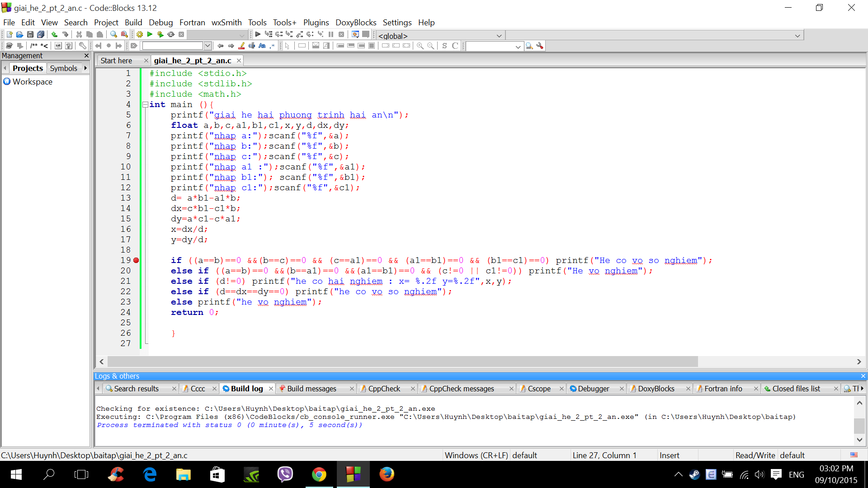868x488 pixels.
Task: Start the debugger with Debug/Continue arrow
Action: [x=258, y=34]
